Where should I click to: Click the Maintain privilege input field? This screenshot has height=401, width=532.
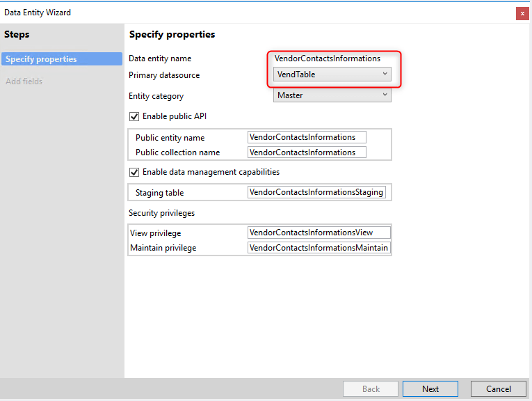coord(319,248)
